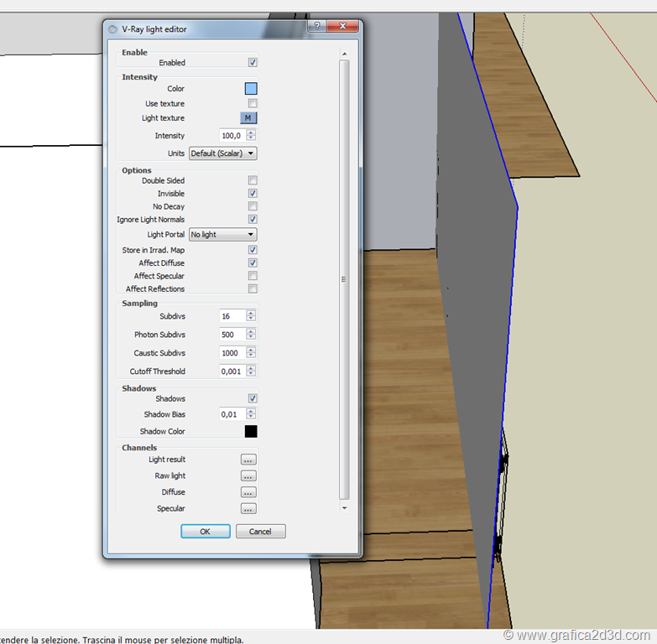Toggle the Enabled checkbox
Image resolution: width=657 pixels, height=644 pixels.
click(253, 63)
